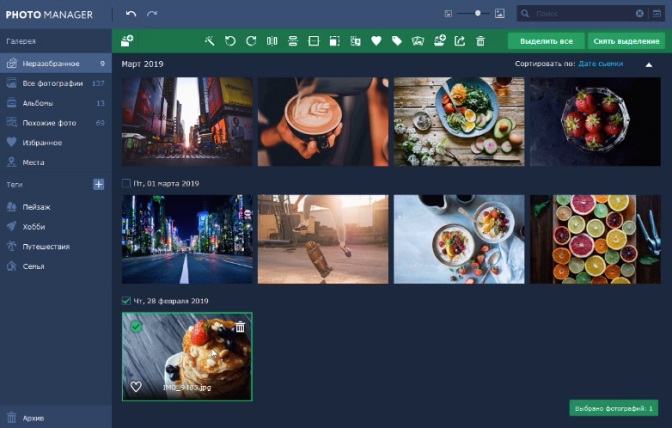Add selection to favorites with heart icon
Screen dimensions: 672x428
click(x=376, y=41)
